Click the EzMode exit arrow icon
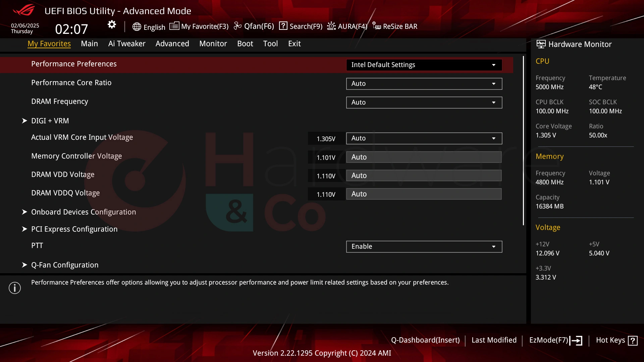644x362 pixels. (x=576, y=341)
